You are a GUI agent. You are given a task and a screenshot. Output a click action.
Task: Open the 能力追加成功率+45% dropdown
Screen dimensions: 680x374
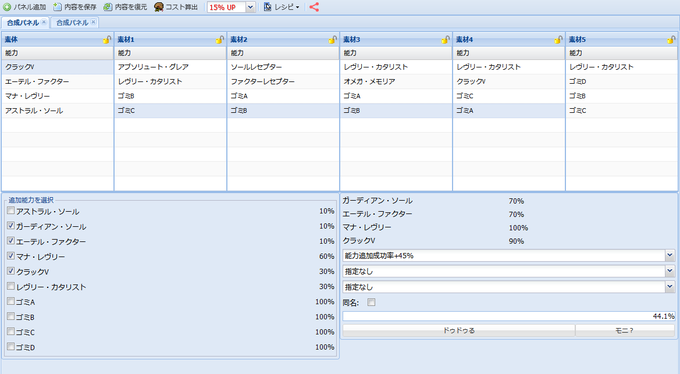[x=670, y=256]
